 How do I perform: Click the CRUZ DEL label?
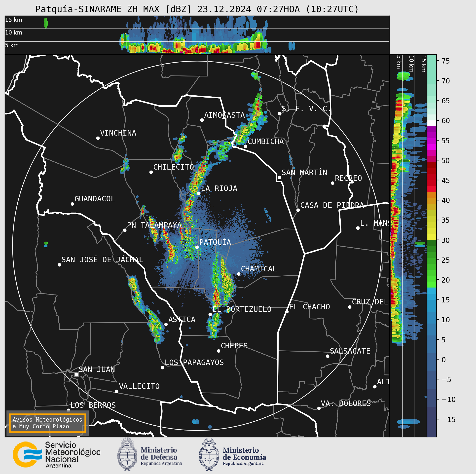pyautogui.click(x=370, y=302)
